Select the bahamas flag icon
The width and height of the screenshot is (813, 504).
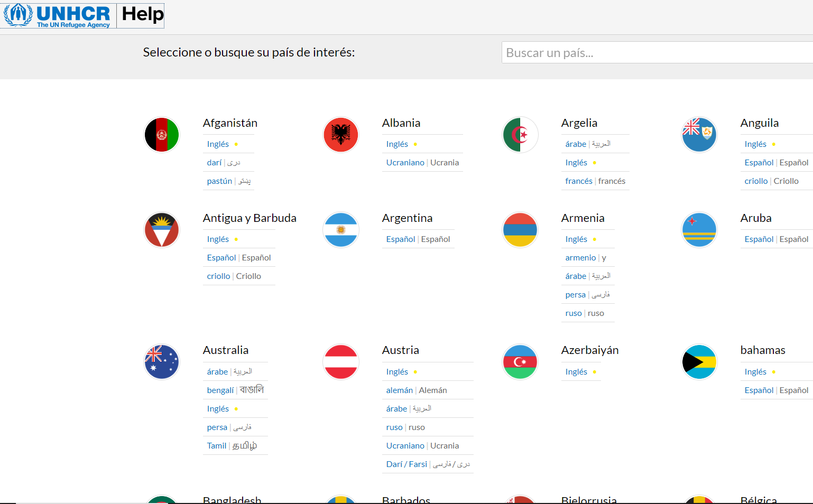pos(699,362)
